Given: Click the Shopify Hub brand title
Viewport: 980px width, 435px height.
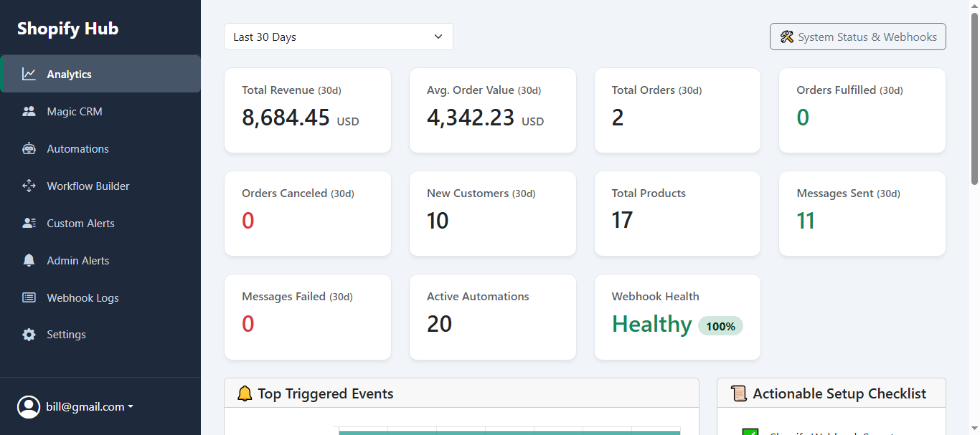Looking at the screenshot, I should point(68,29).
